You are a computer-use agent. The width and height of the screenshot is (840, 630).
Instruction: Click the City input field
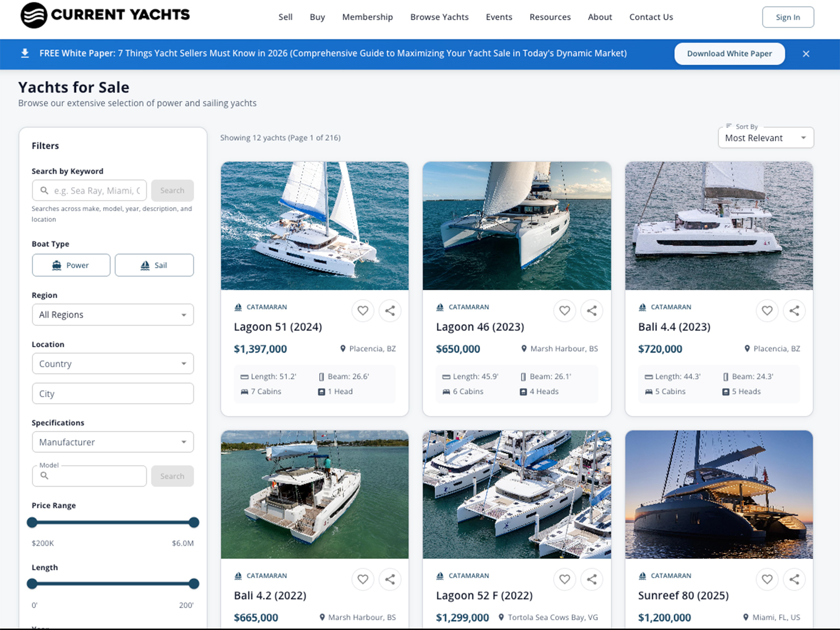pyautogui.click(x=113, y=394)
